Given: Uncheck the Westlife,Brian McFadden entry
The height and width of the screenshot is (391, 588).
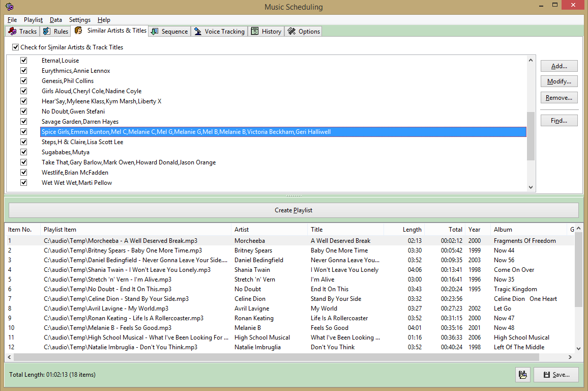Looking at the screenshot, I should [23, 172].
